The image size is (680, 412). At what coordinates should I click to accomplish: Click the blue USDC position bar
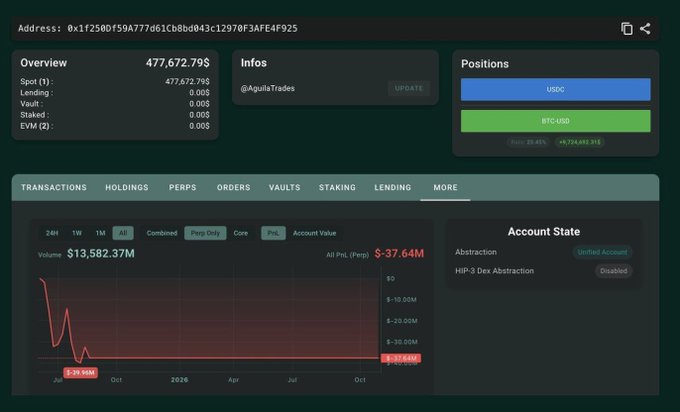[x=556, y=89]
